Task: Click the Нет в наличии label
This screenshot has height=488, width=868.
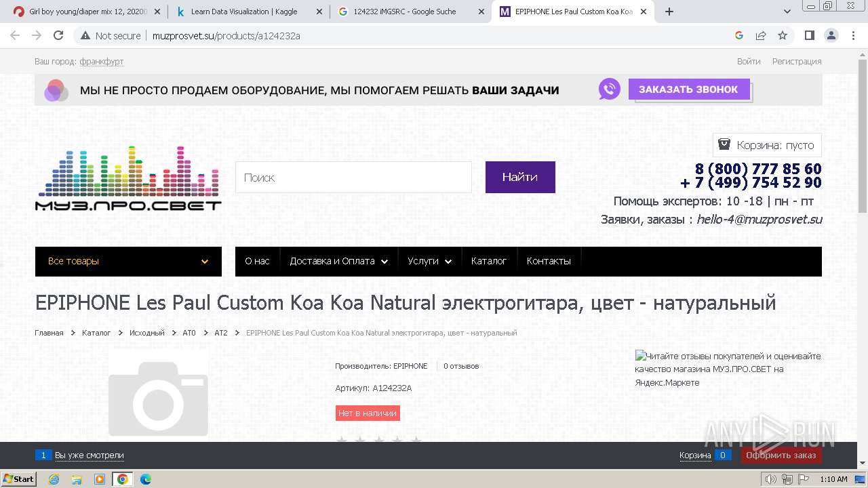Action: (368, 413)
